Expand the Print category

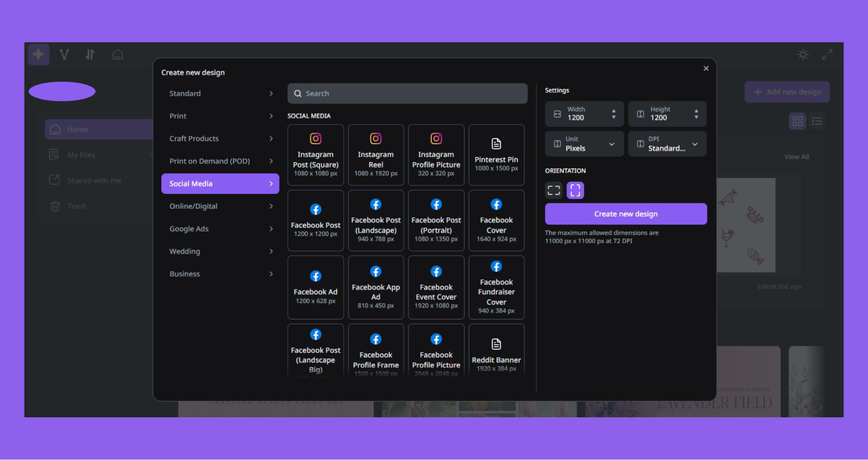point(220,116)
